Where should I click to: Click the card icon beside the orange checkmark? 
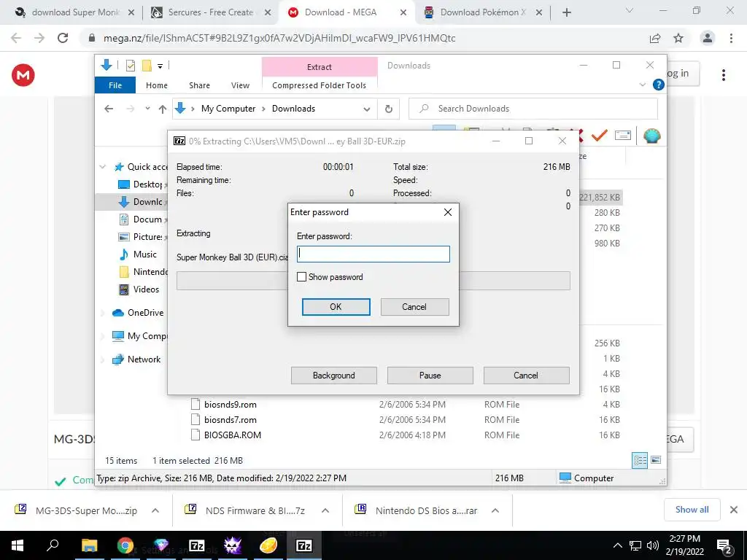click(623, 136)
